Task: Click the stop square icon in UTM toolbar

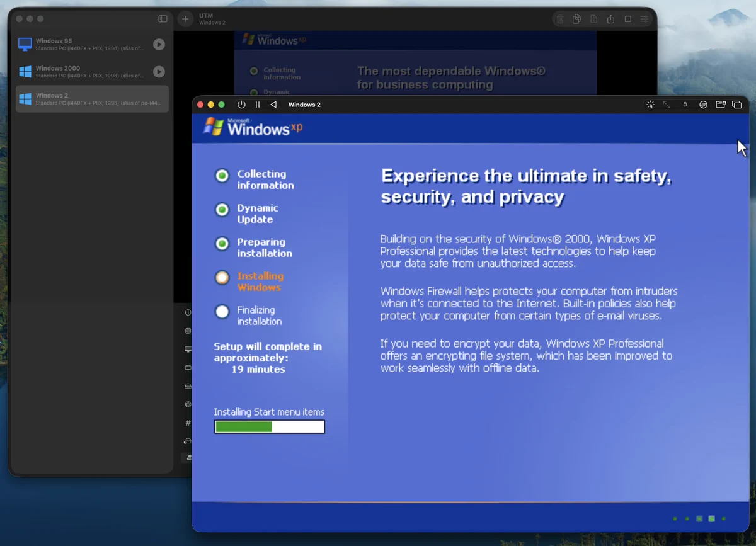Action: (x=627, y=20)
